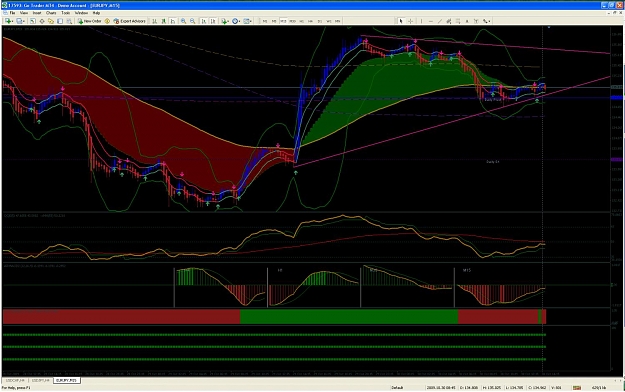
Task: Select the H4 timeframe button
Action: pos(311,21)
